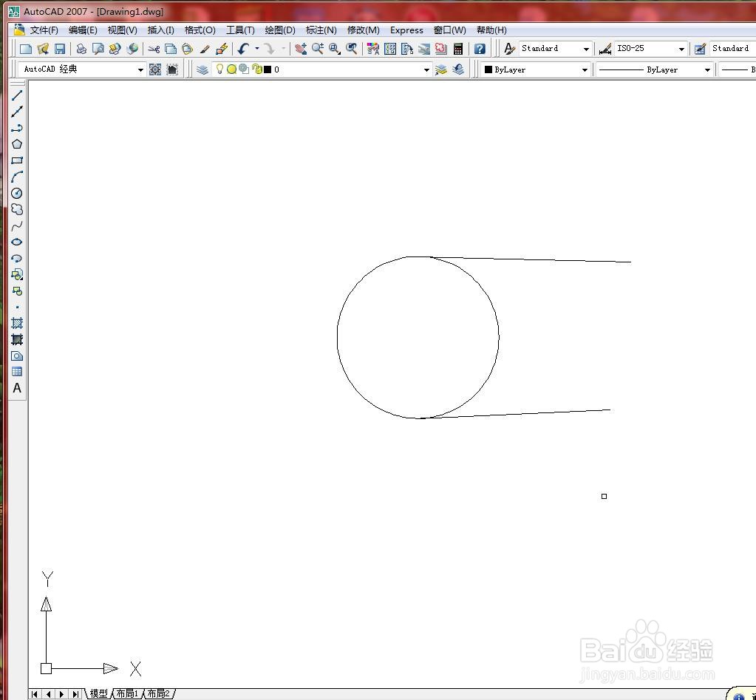Viewport: 756px width, 700px height.
Task: Open the 文件(F) menu
Action: click(44, 30)
